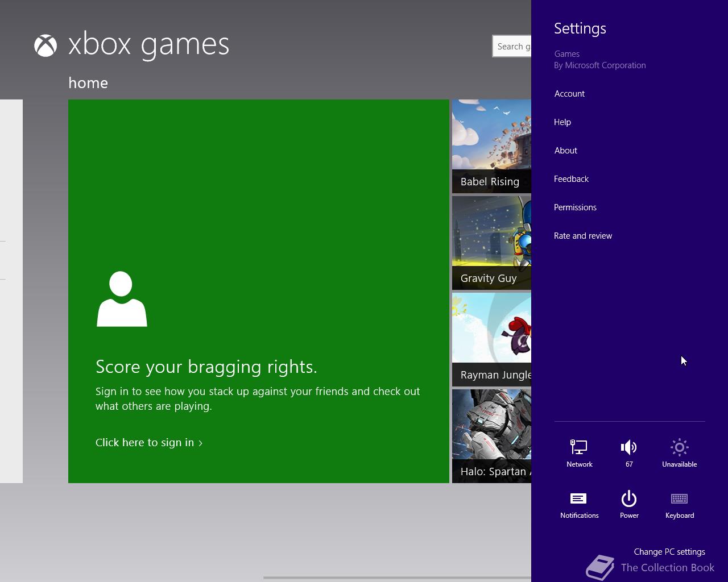Open Permissions settings
The width and height of the screenshot is (728, 582).
click(575, 207)
